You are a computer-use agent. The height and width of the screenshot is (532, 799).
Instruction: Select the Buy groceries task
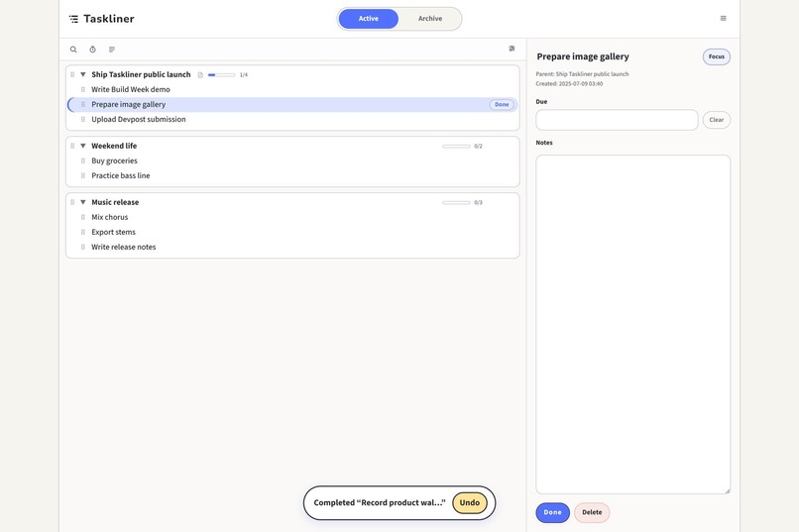coord(114,160)
